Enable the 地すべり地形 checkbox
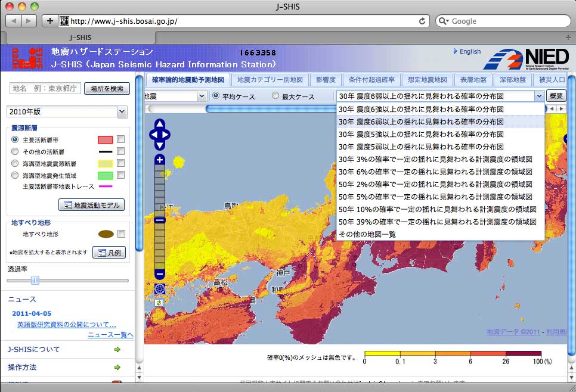 (x=121, y=234)
